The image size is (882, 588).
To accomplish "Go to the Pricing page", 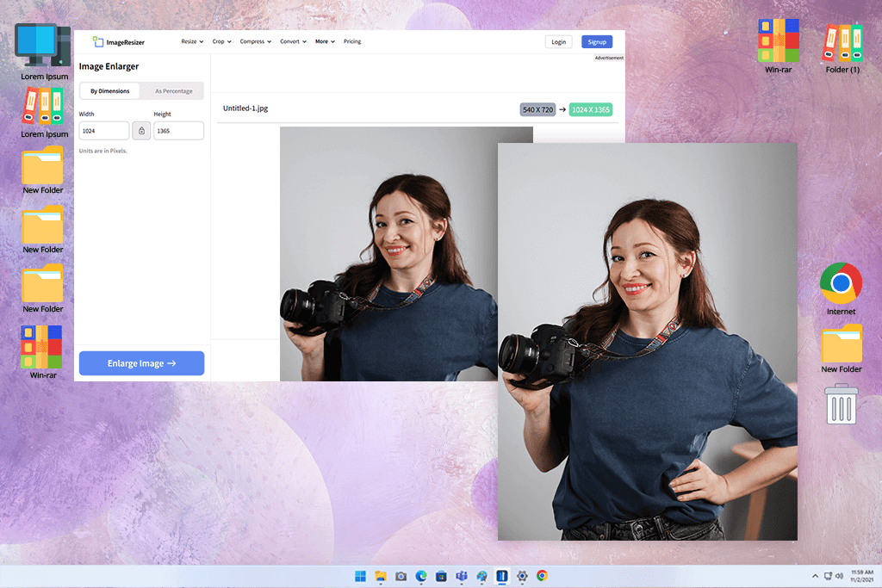I will [x=352, y=41].
